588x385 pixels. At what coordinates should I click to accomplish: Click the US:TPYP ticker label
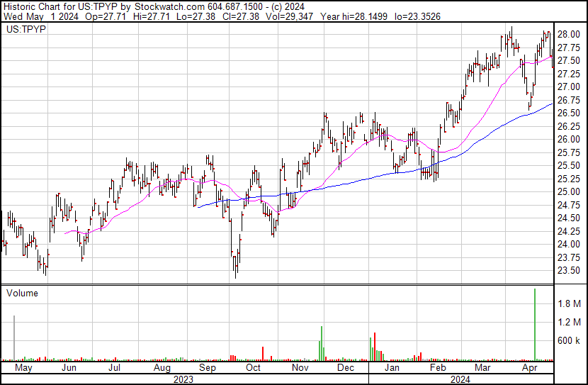click(x=26, y=29)
